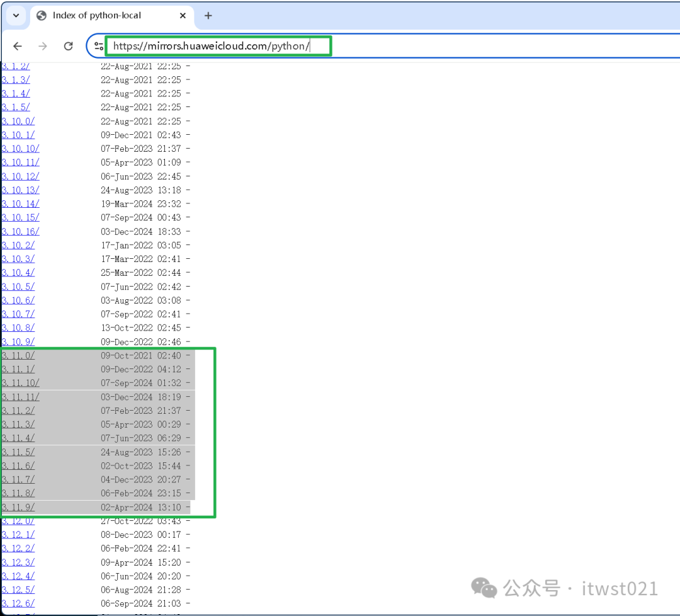Expand the tab search dropdown chevron
The image size is (680, 616).
[16, 16]
